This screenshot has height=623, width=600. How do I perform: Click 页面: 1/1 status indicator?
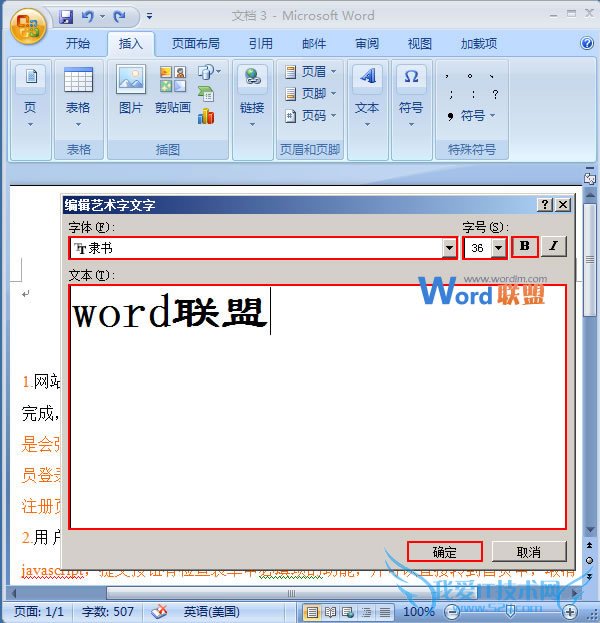[39, 611]
